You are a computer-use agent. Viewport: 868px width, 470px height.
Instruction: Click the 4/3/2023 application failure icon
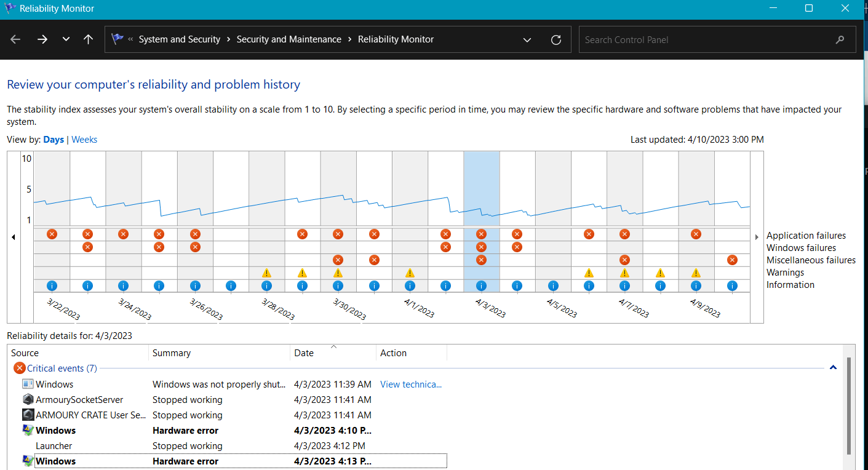point(481,234)
